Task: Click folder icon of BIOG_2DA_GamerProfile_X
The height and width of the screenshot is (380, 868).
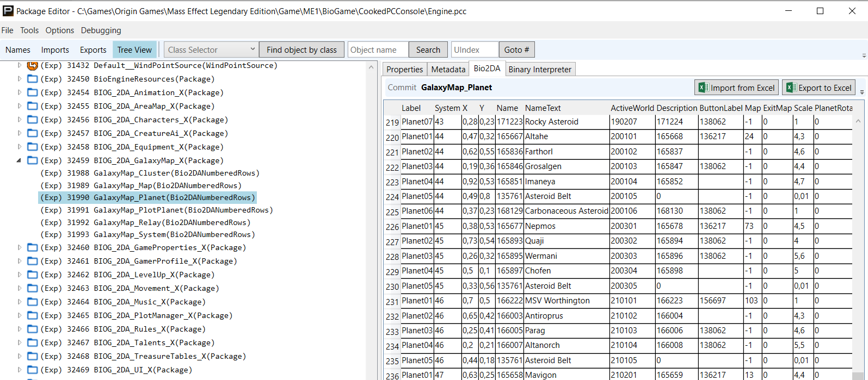Action: click(x=33, y=261)
